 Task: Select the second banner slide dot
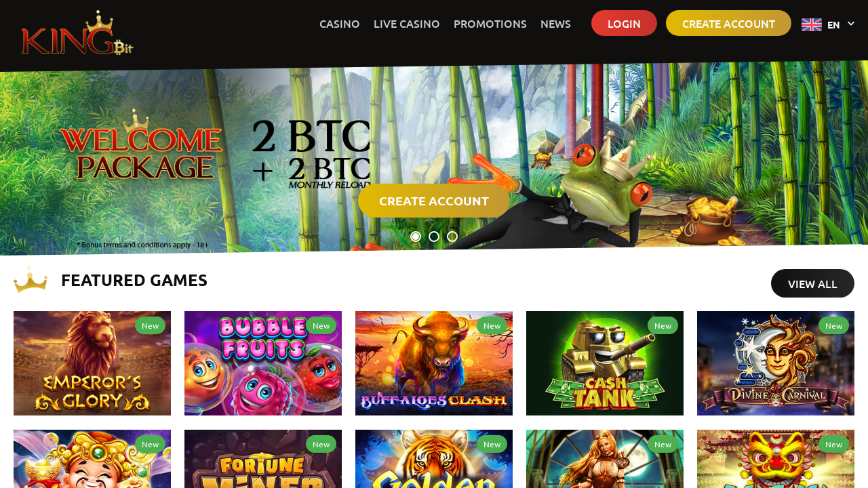click(434, 237)
